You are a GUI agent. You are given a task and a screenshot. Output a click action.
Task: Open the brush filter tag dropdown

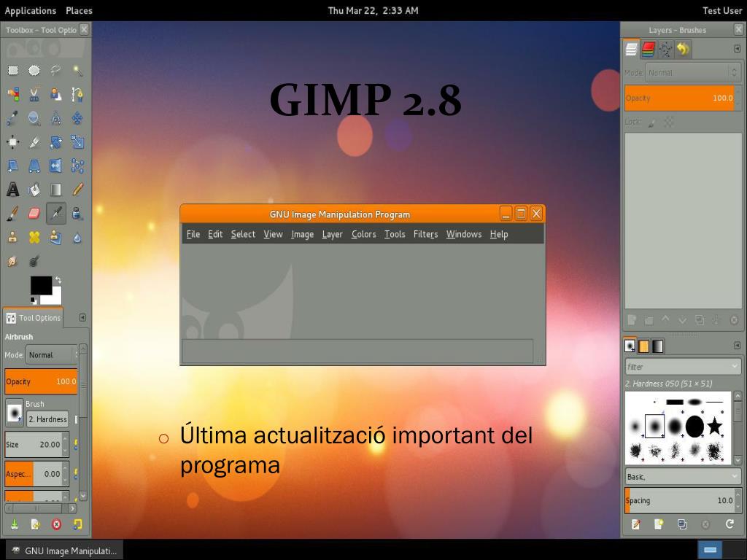(734, 367)
